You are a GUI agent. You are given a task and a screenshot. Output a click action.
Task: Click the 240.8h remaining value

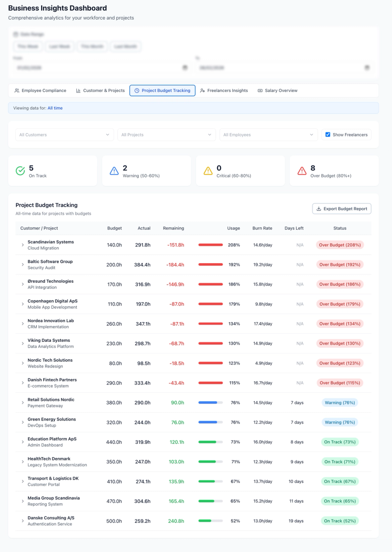tap(176, 521)
